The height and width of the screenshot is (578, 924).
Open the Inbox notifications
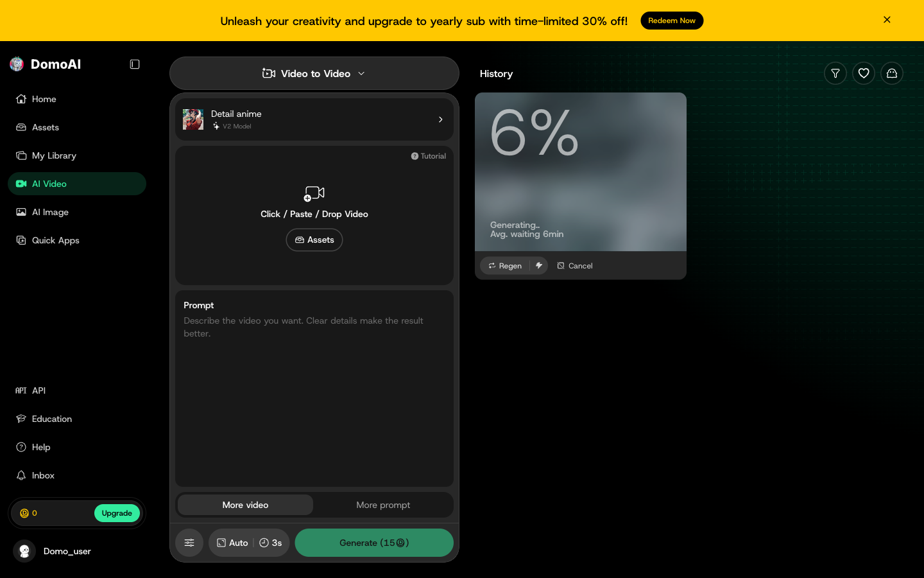point(77,475)
